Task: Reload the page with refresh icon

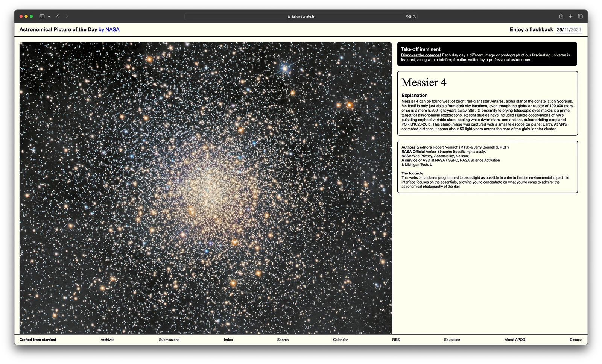Action: (x=414, y=17)
